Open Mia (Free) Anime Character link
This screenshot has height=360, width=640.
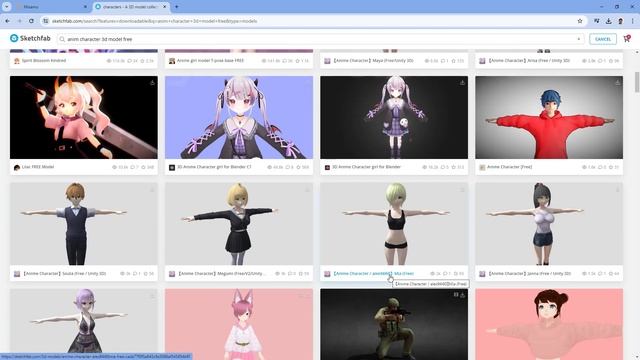click(373, 273)
